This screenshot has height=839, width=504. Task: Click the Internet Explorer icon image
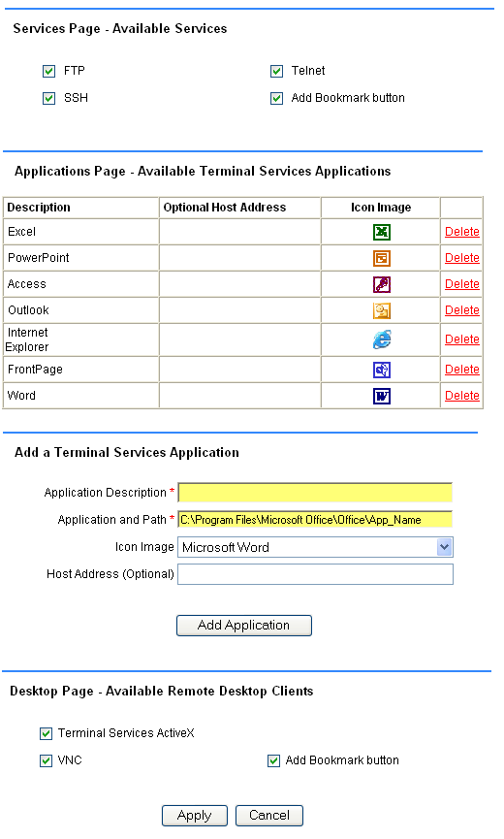click(x=382, y=339)
